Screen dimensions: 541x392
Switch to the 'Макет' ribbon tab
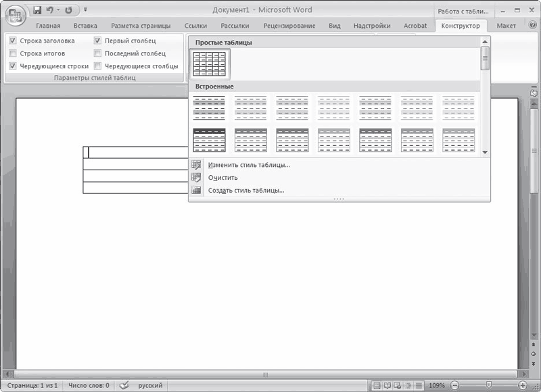[x=506, y=26]
